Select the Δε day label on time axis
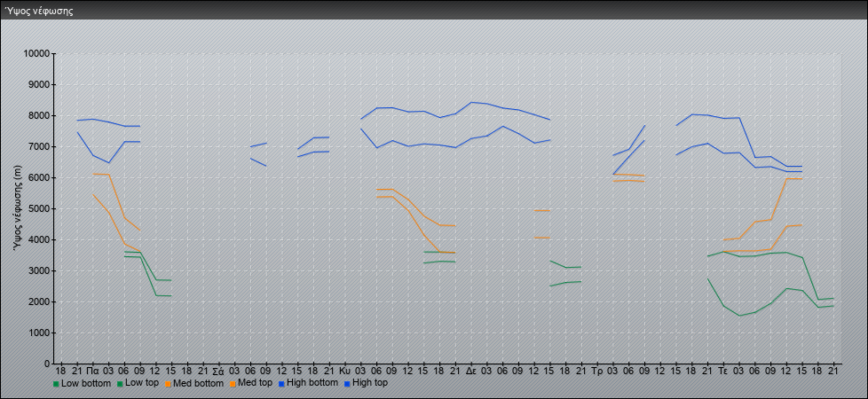This screenshot has width=868, height=399. tap(471, 372)
